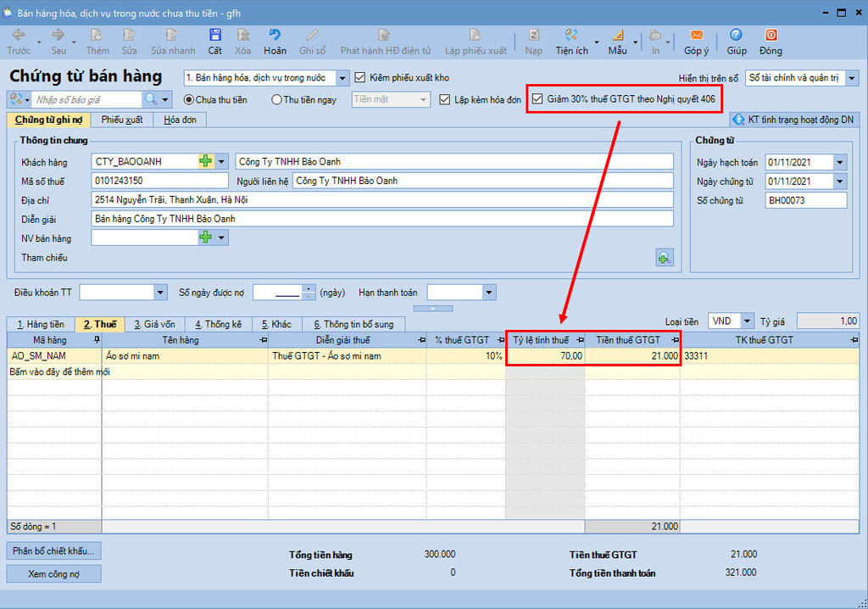
Task: Select Thu tiền ngay radio option
Action: [277, 100]
